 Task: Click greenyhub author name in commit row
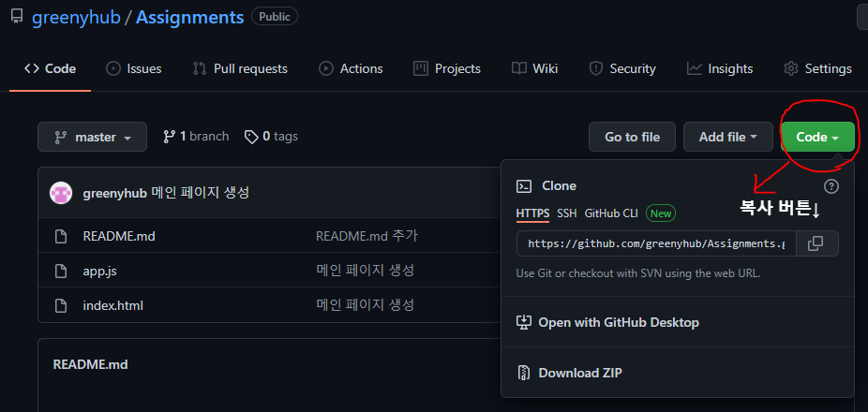pyautogui.click(x=114, y=193)
